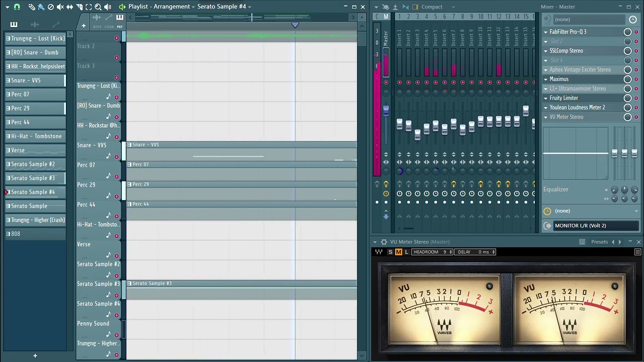This screenshot has height=362, width=644.
Task: Select the Zoom tool in Playlist toolbar
Action: (x=98, y=7)
